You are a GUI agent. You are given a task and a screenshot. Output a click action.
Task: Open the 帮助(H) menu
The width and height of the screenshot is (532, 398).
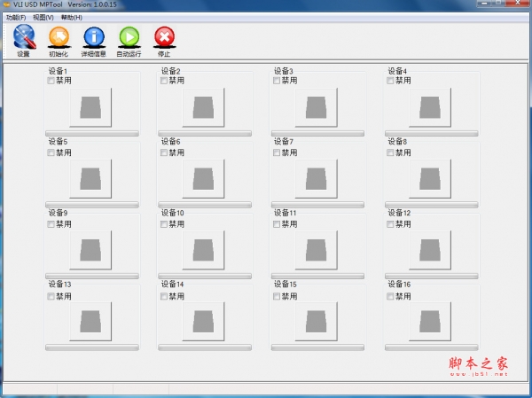72,18
